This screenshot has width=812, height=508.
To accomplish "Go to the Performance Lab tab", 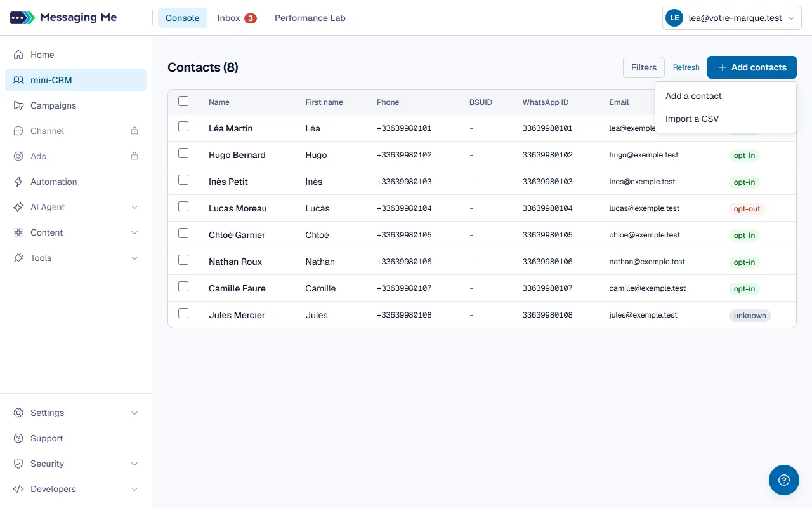I will [x=310, y=18].
